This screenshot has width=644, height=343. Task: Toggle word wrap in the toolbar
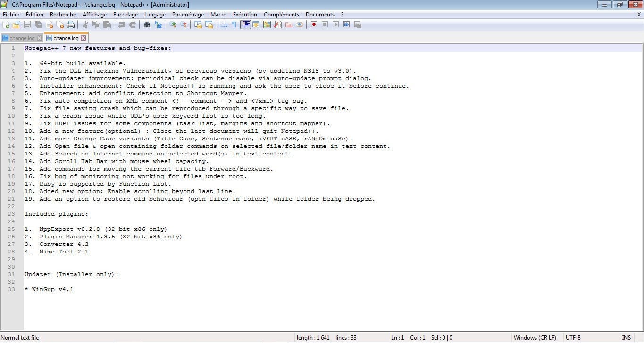click(223, 24)
